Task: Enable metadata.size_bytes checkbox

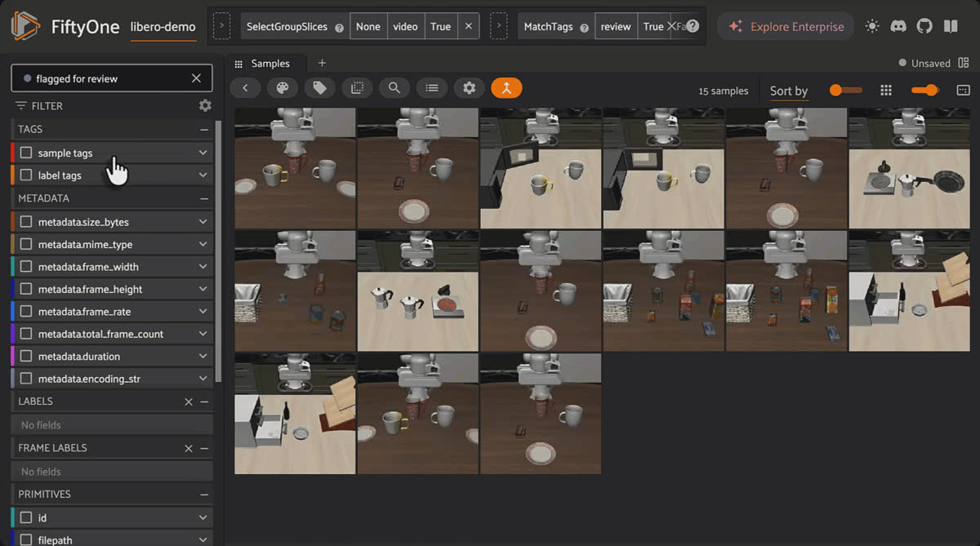Action: tap(26, 222)
